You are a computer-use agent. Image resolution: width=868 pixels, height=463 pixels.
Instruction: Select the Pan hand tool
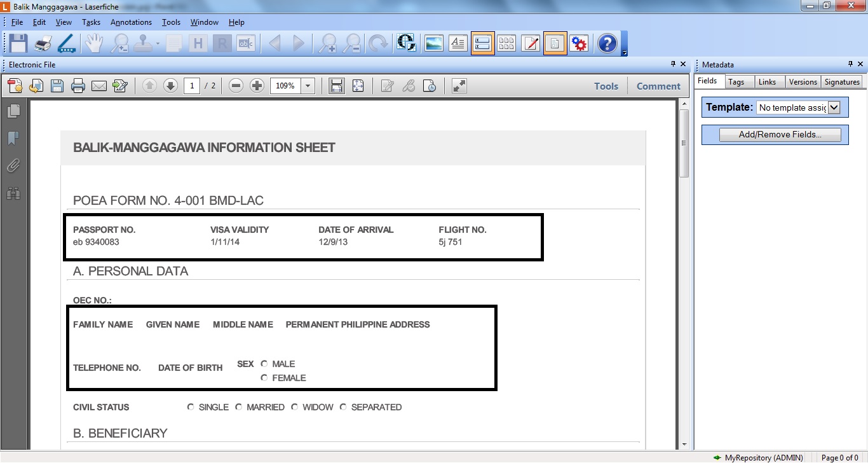tap(95, 43)
